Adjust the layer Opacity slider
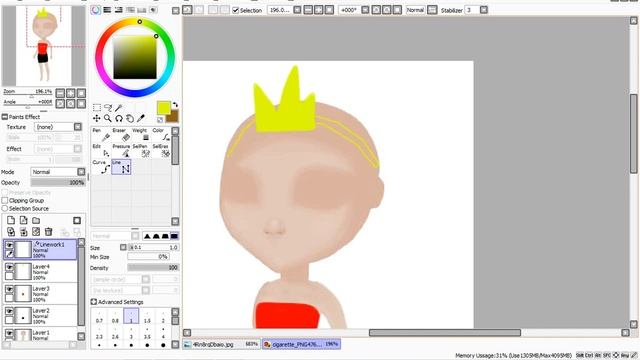Viewport: 640px width, 360px height. pyautogui.click(x=58, y=182)
